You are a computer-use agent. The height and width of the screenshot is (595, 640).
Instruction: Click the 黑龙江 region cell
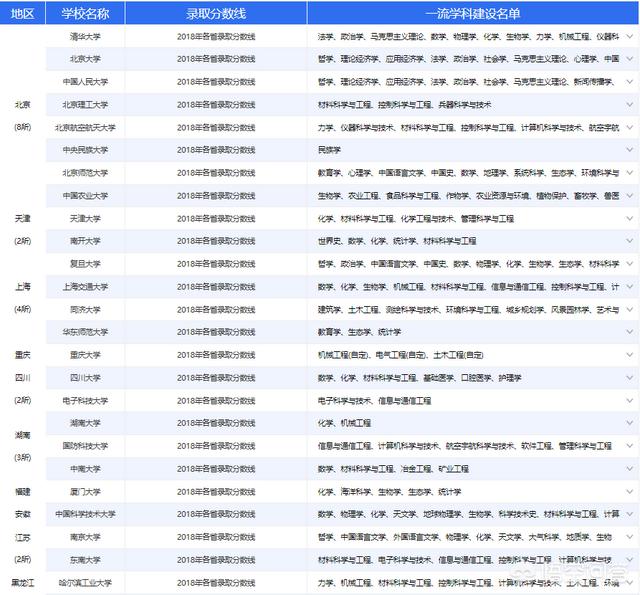[x=22, y=582]
